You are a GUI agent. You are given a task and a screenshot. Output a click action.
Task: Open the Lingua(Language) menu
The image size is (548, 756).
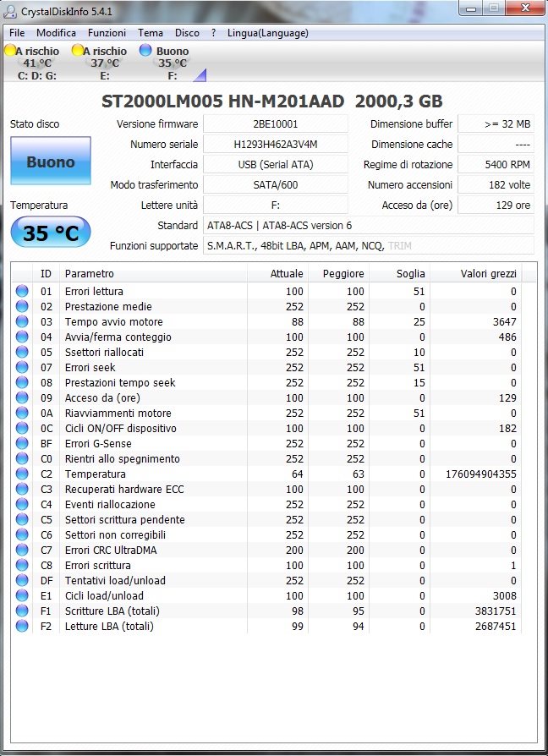(x=268, y=33)
